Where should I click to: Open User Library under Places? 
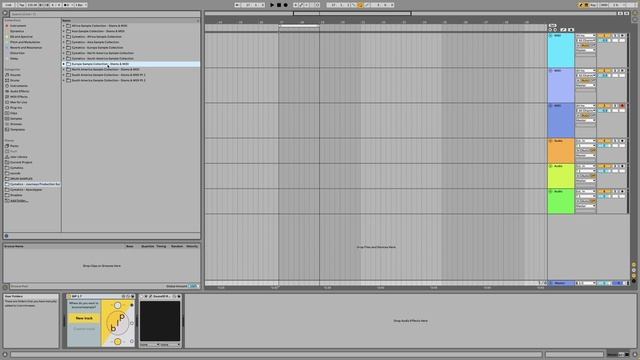point(19,157)
